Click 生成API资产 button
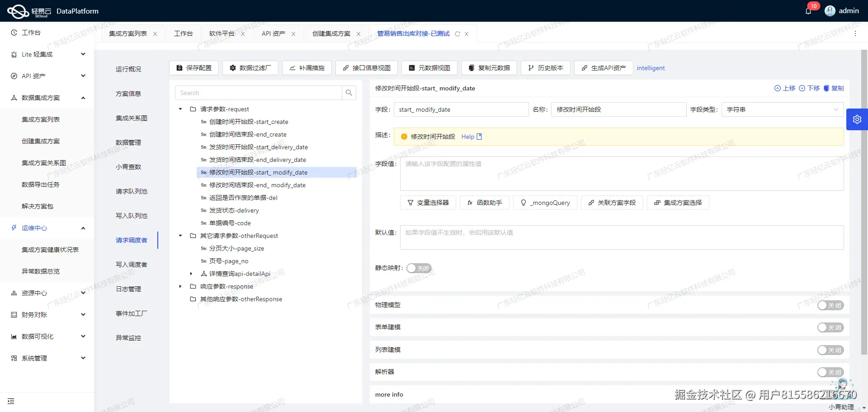The height and width of the screenshot is (412, 868). click(603, 68)
